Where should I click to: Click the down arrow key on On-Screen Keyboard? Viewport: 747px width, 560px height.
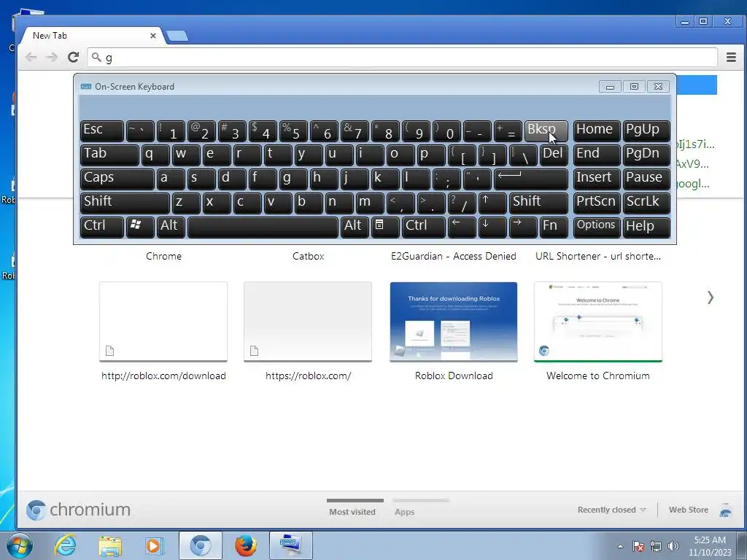(x=492, y=227)
